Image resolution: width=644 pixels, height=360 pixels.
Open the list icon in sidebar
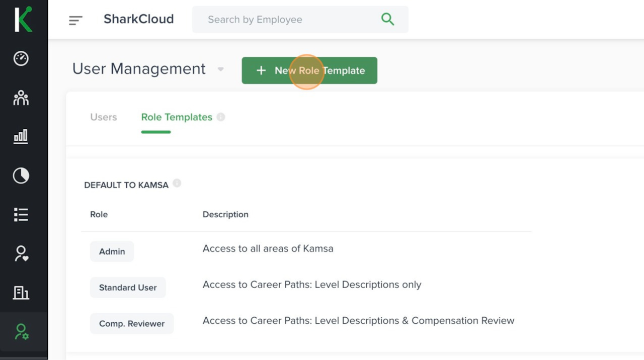coord(21,215)
